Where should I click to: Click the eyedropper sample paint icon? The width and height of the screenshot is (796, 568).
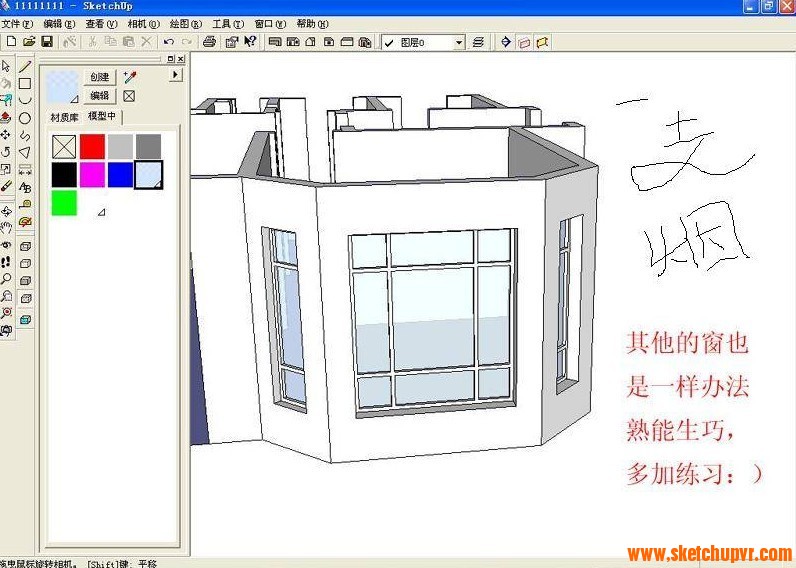pos(129,77)
